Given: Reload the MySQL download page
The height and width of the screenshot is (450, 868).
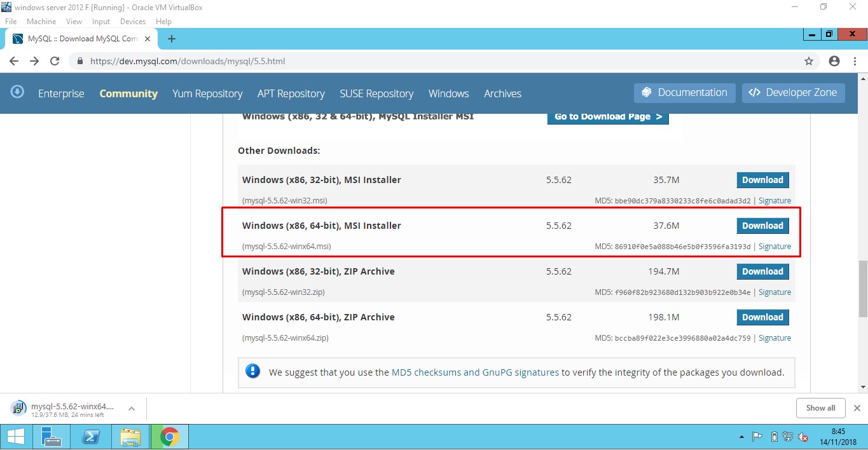Looking at the screenshot, I should (55, 61).
